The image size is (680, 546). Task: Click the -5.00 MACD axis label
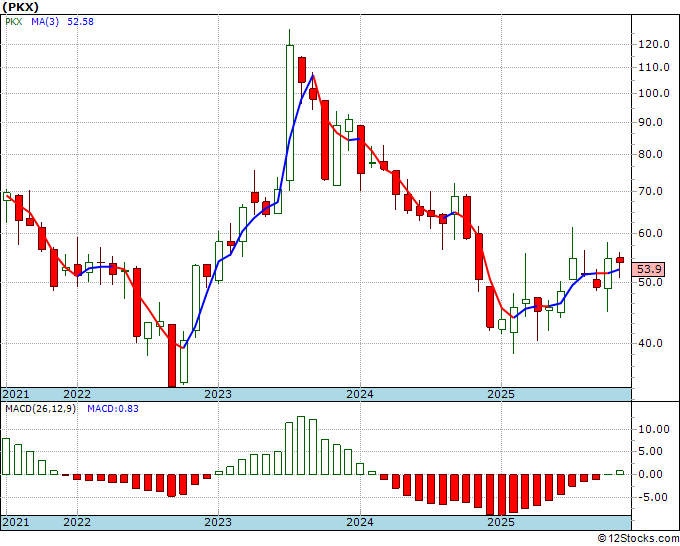coord(651,497)
